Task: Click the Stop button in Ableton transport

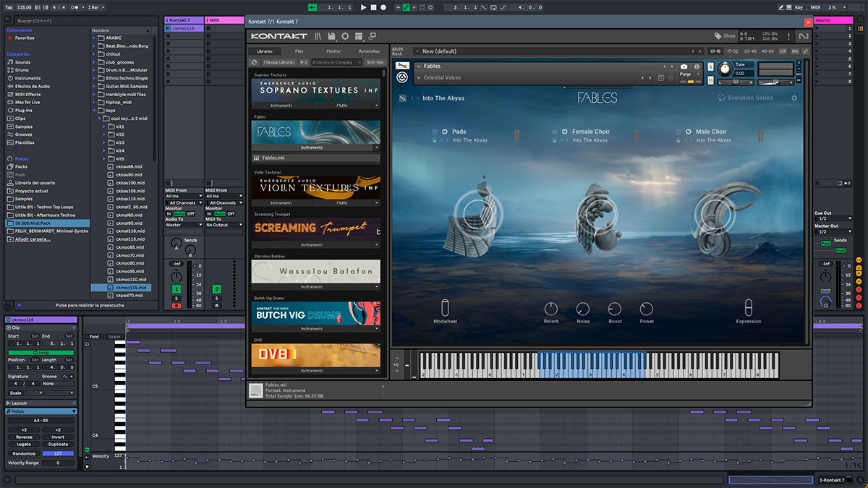Action: click(x=374, y=7)
